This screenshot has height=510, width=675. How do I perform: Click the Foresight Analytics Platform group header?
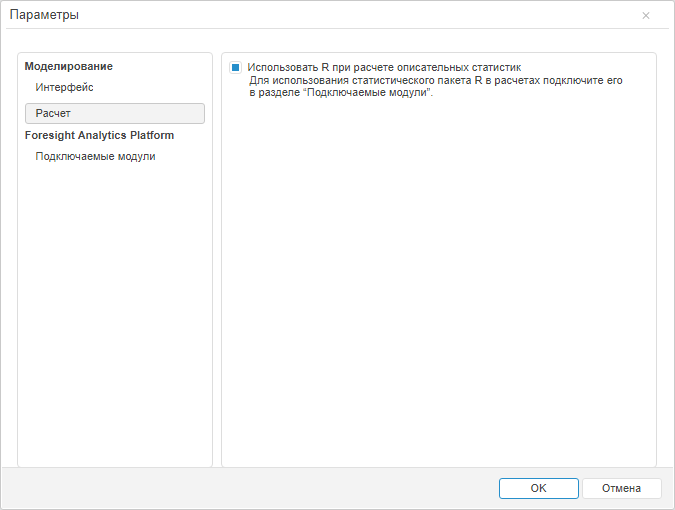(99, 135)
